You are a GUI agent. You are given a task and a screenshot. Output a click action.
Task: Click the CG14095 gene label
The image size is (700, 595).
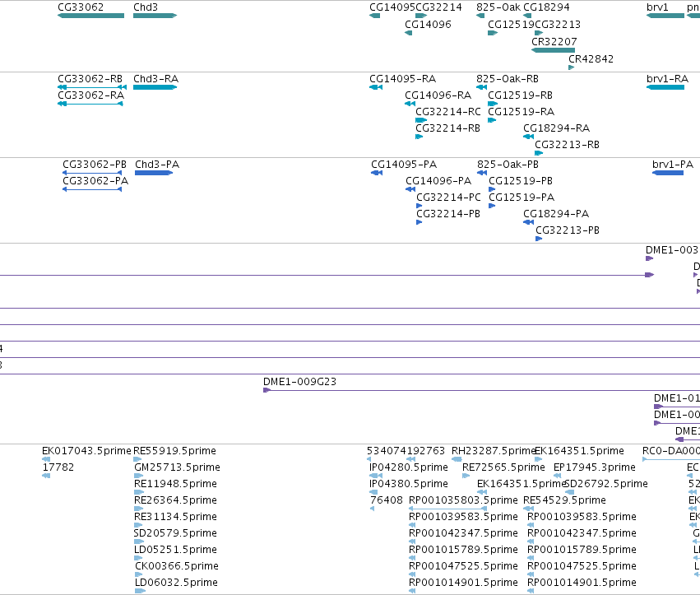click(392, 7)
